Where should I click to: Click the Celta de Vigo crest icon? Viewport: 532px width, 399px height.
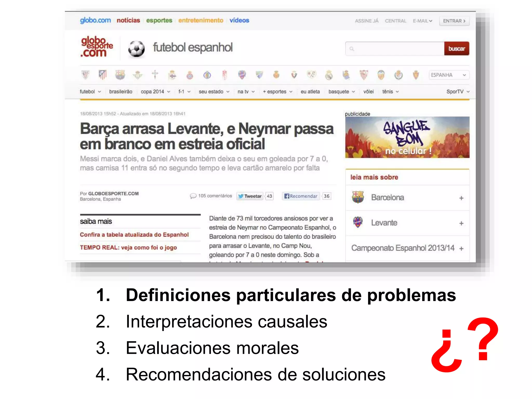pos(155,75)
